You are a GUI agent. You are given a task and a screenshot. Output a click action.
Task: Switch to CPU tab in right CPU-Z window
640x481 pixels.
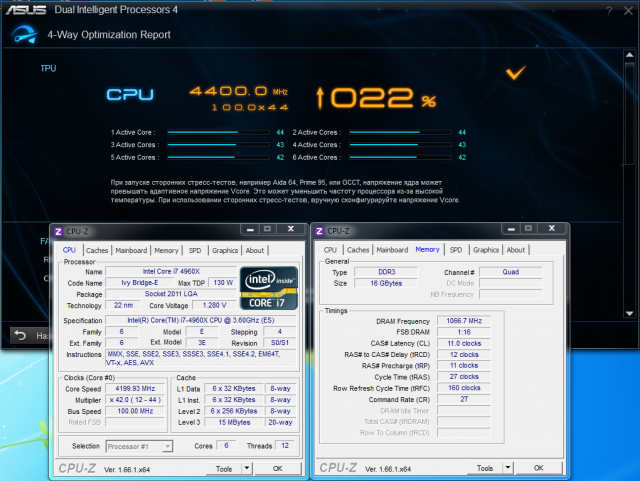click(x=330, y=250)
